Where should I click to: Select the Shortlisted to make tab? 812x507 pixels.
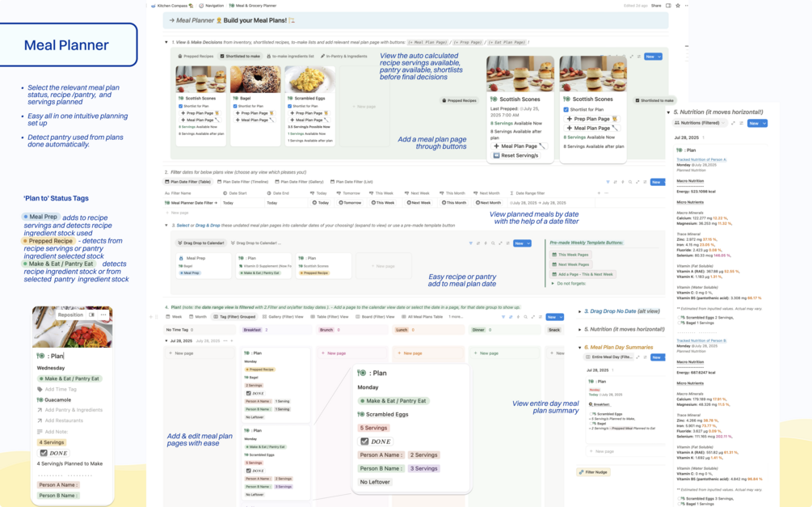click(240, 56)
